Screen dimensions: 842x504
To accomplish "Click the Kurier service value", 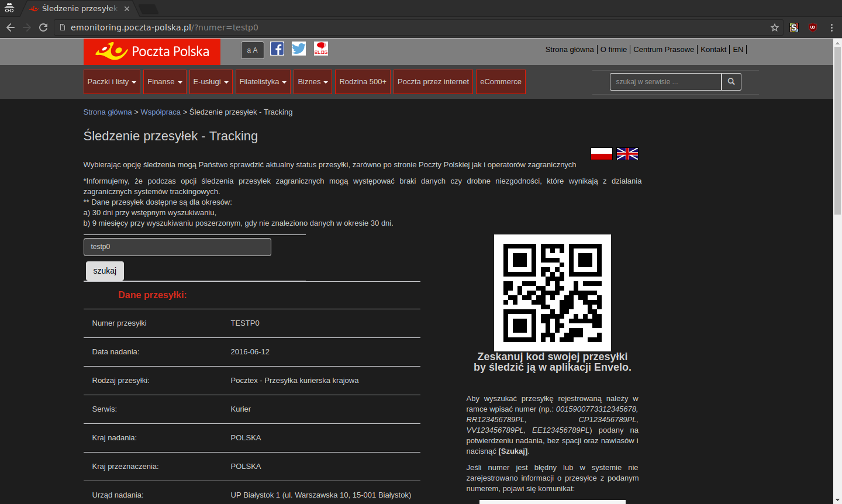I will pyautogui.click(x=241, y=409).
